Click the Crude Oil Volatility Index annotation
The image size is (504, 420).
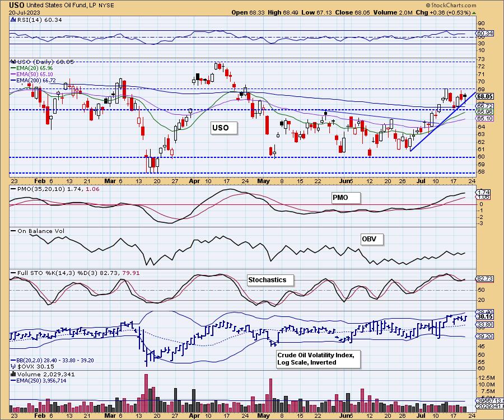pyautogui.click(x=318, y=359)
